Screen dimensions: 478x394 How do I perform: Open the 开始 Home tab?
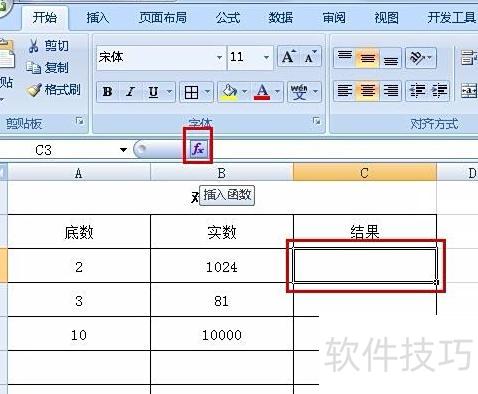(x=45, y=17)
